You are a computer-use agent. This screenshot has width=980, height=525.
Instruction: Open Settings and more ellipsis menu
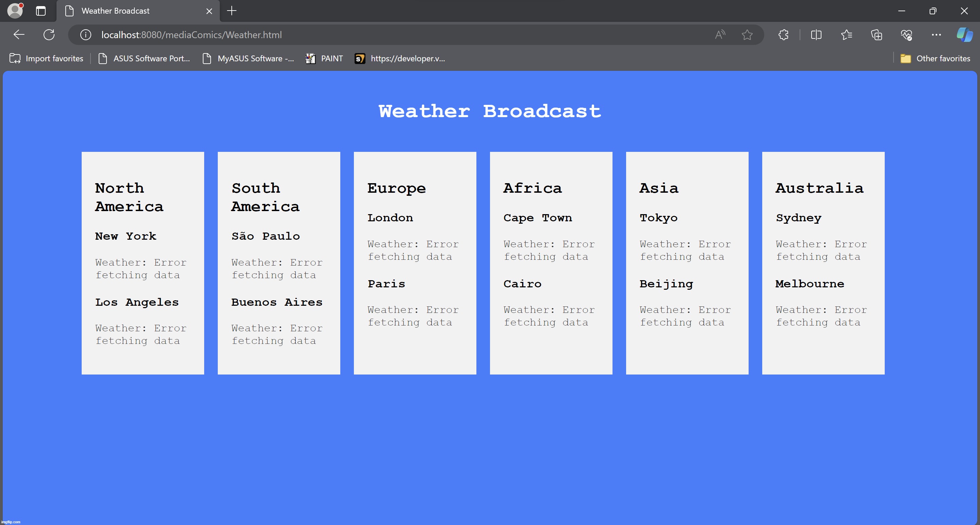936,35
